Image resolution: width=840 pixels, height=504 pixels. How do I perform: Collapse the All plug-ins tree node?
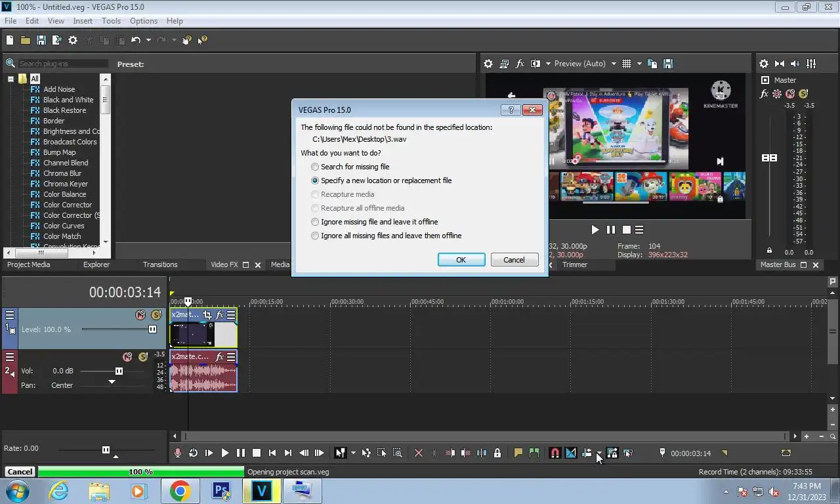tap(10, 79)
